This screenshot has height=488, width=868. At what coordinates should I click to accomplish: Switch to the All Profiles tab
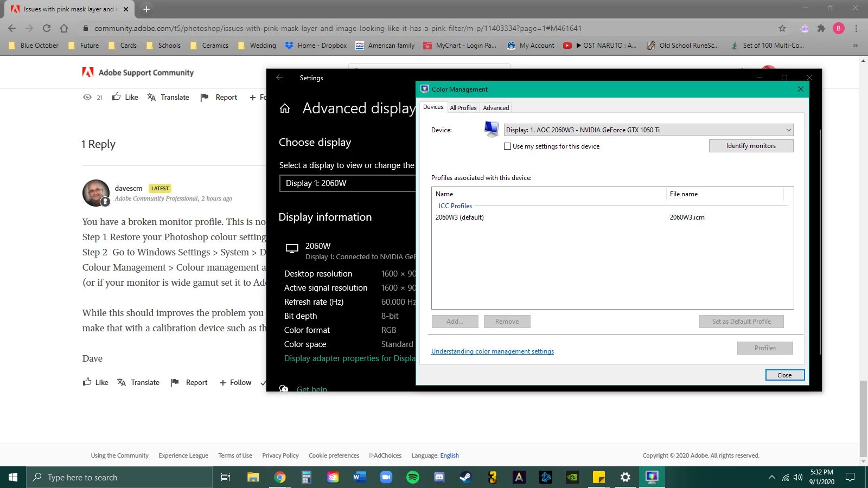(463, 108)
